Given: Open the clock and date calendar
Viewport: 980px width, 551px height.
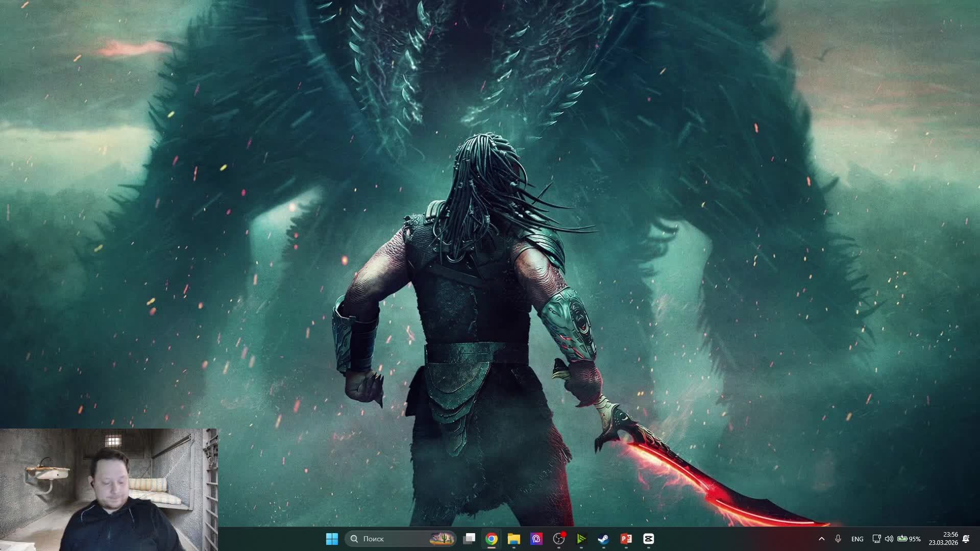Looking at the screenshot, I should click(x=943, y=539).
